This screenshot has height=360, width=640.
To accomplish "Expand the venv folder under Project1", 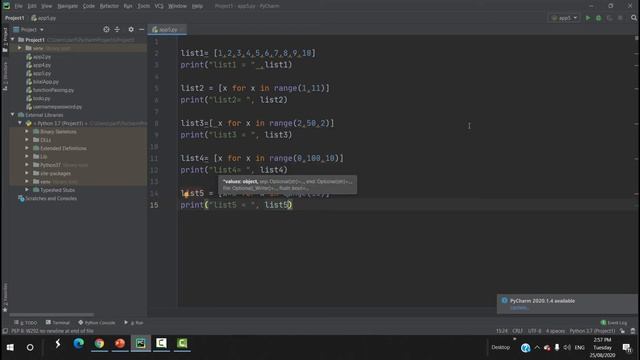I will pos(20,48).
